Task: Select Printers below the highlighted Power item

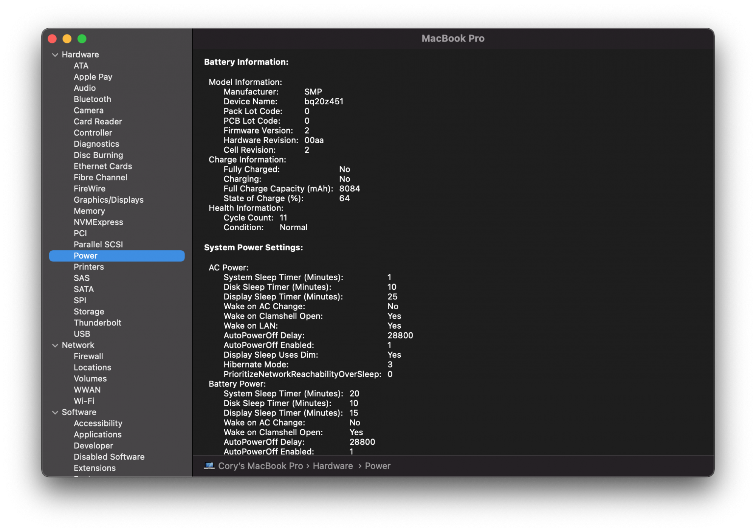Action: [89, 267]
